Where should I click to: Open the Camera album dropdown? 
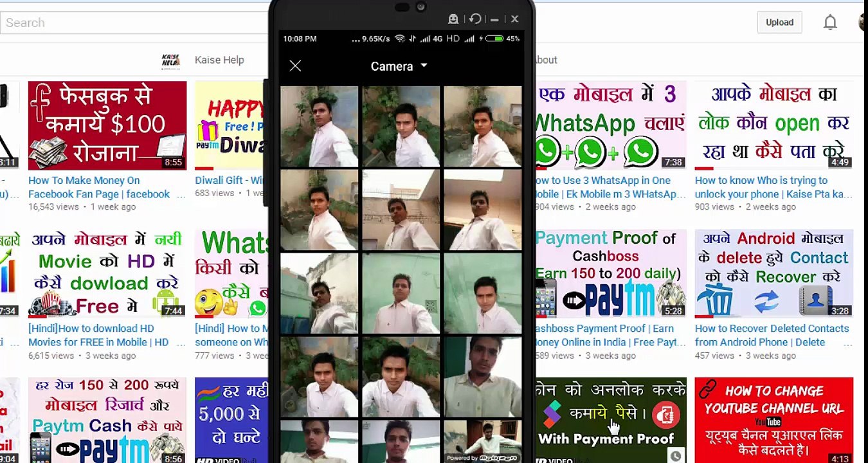[x=399, y=66]
